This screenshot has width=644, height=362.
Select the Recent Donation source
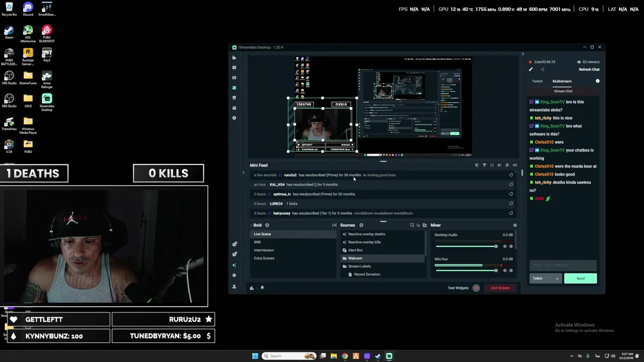click(382, 275)
